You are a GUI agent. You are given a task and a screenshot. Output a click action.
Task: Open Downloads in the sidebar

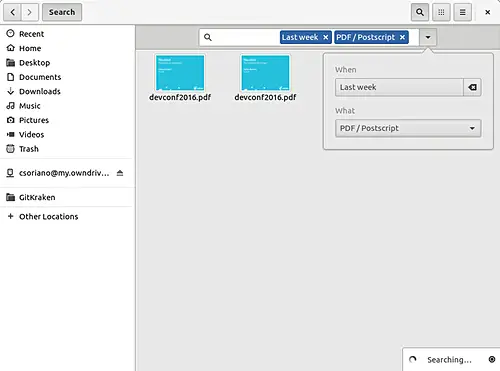click(67, 91)
